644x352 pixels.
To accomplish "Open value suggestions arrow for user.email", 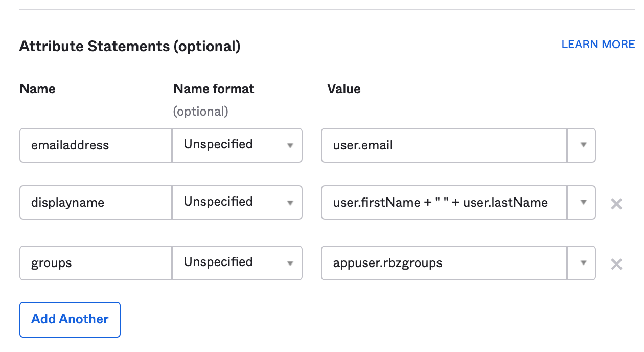I will 583,145.
